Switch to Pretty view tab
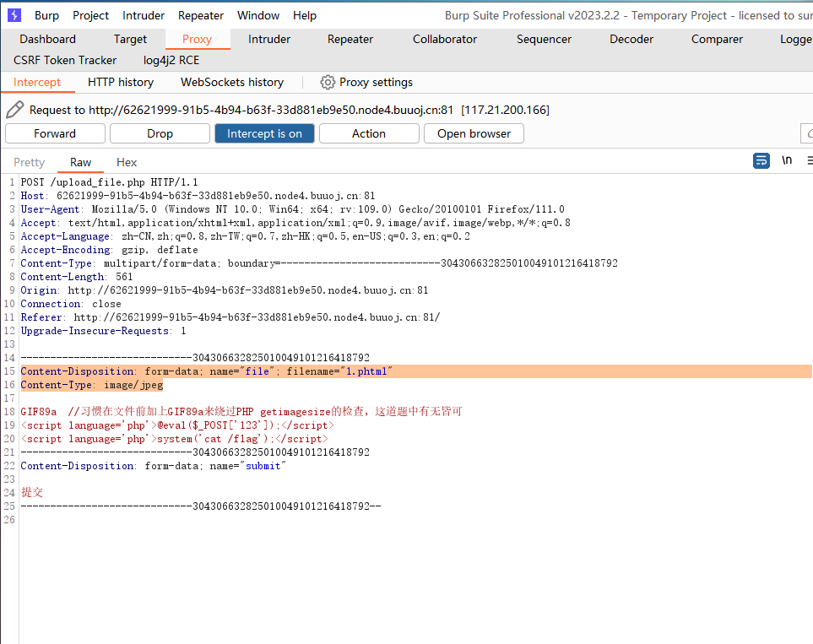Viewport: 813px width, 644px height. 29,162
